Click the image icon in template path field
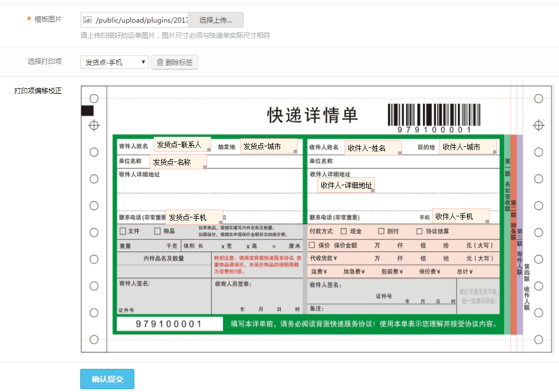559x392 pixels. [x=87, y=20]
